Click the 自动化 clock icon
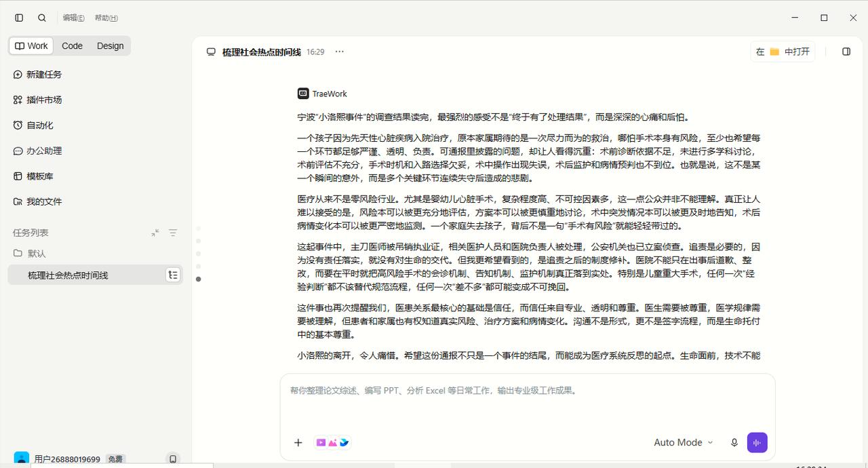 point(18,125)
